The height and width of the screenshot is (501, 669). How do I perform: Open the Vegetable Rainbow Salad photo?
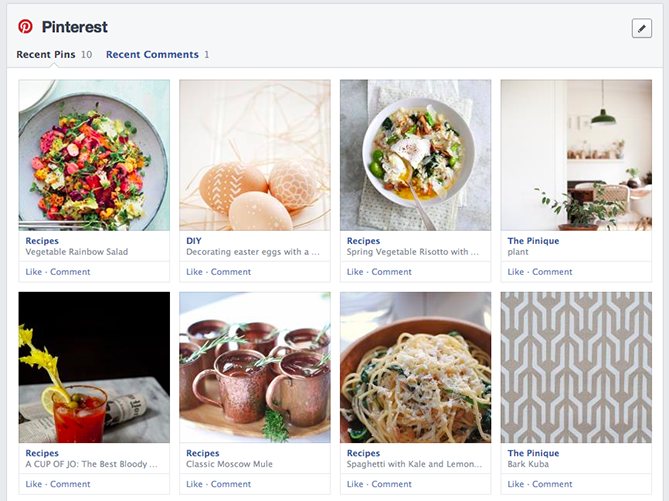click(94, 155)
